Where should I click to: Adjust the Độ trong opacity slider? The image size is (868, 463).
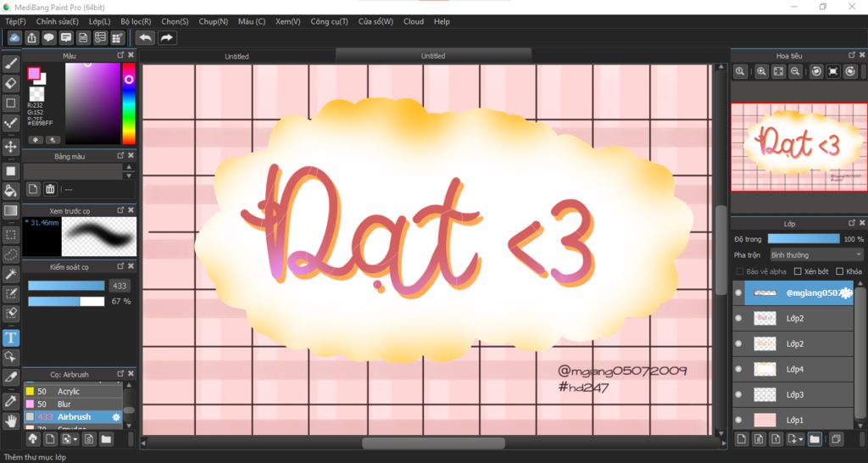click(x=804, y=238)
